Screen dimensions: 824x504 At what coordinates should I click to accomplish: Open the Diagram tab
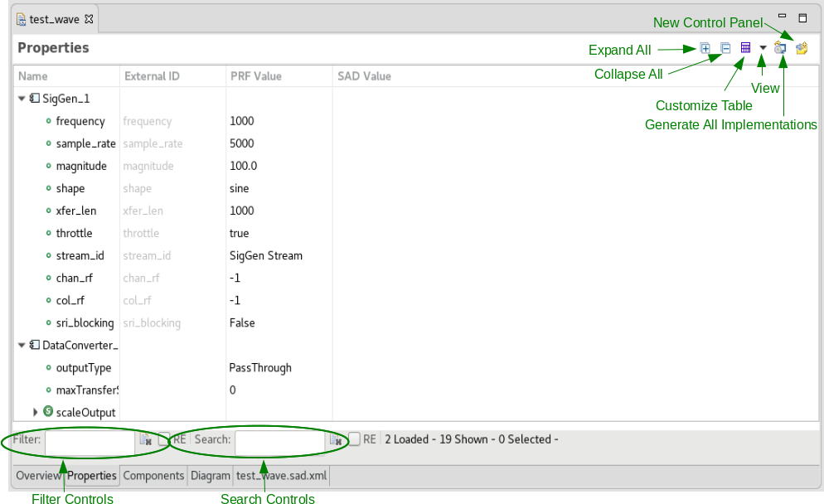tap(210, 476)
